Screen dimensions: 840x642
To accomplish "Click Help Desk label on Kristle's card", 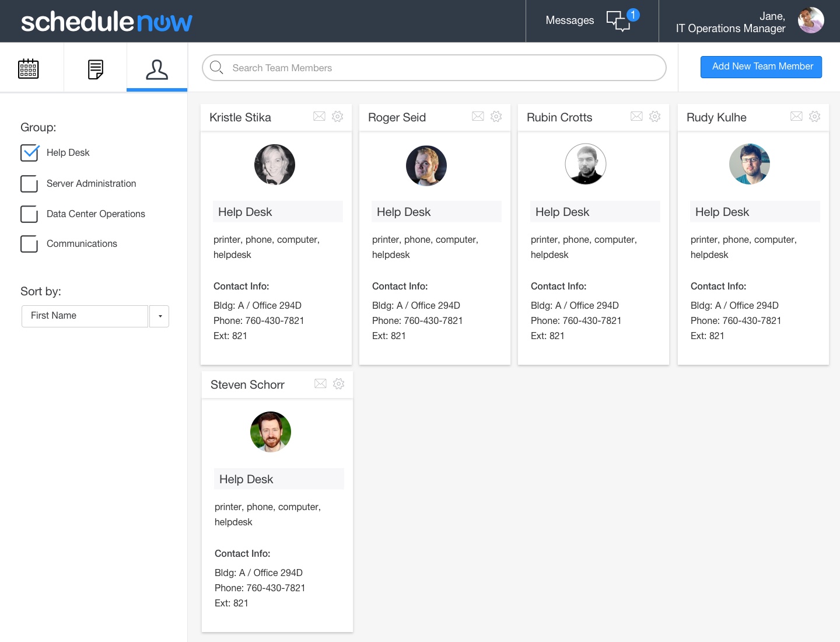I will click(245, 212).
